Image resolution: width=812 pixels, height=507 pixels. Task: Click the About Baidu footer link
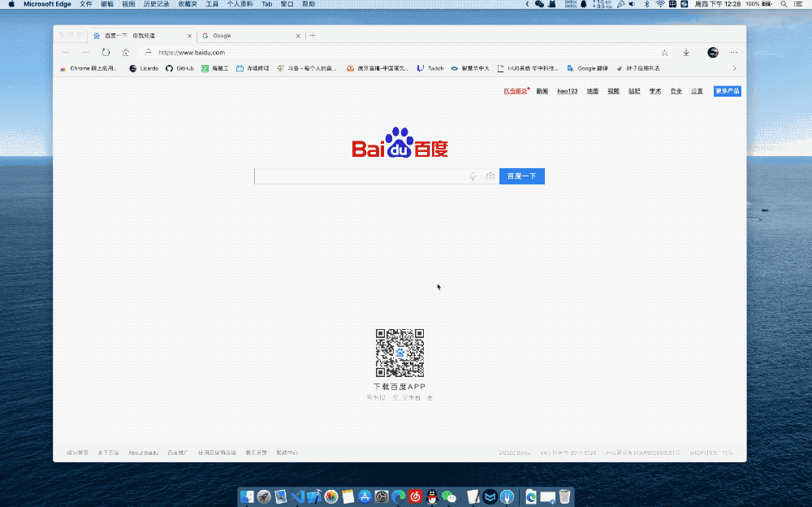tap(144, 453)
